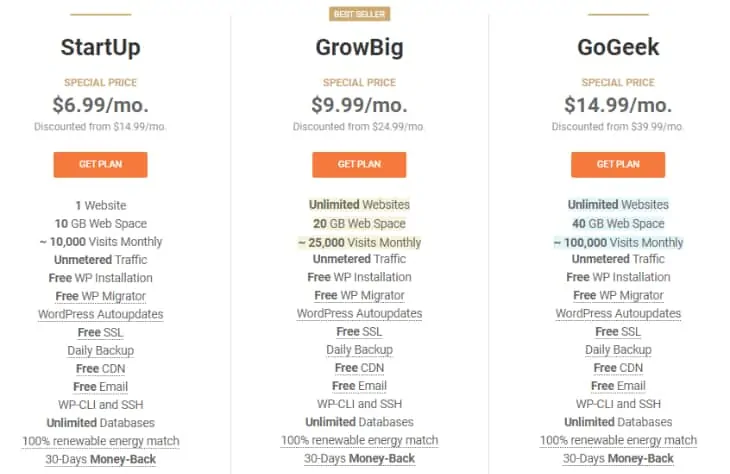Click the GoGeek plan title
Screen dimensions: 730x474
click(x=618, y=47)
